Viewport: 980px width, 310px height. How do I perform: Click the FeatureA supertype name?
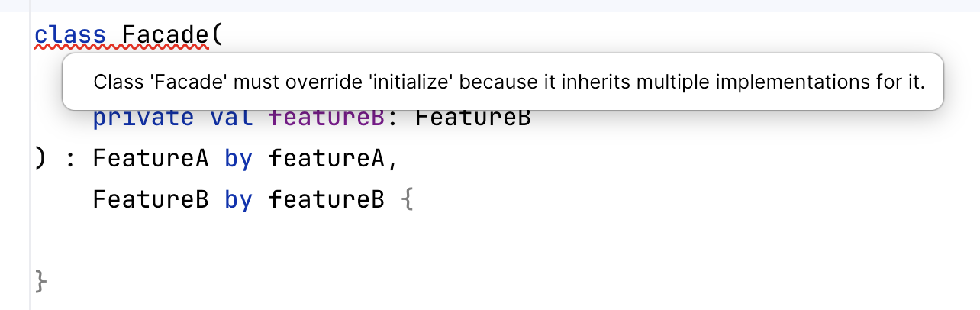click(150, 159)
